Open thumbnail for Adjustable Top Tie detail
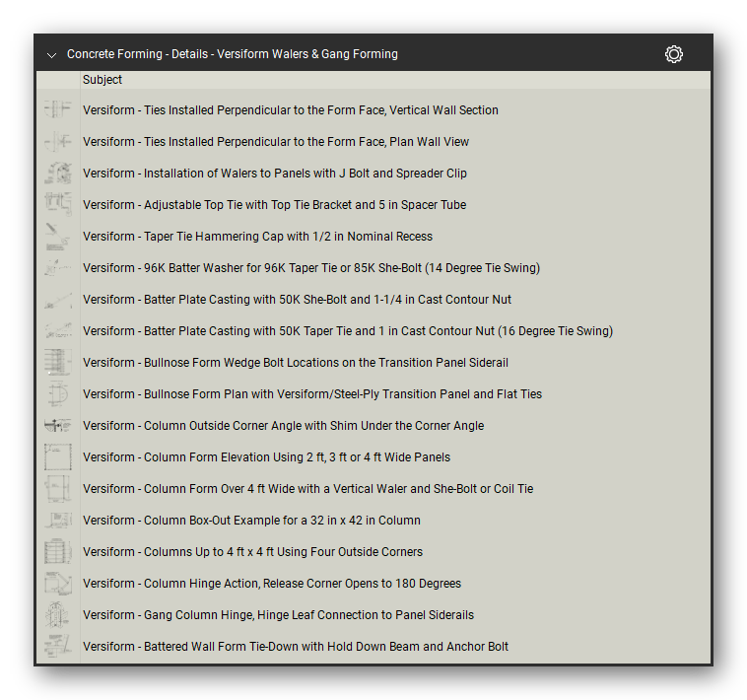747x700 pixels. pos(58,204)
